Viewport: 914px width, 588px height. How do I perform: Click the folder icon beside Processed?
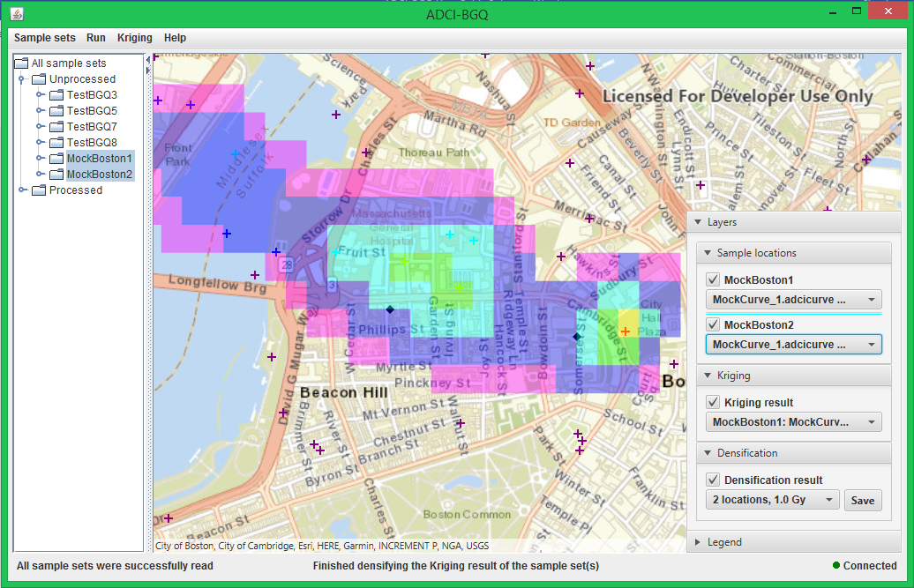(x=39, y=190)
